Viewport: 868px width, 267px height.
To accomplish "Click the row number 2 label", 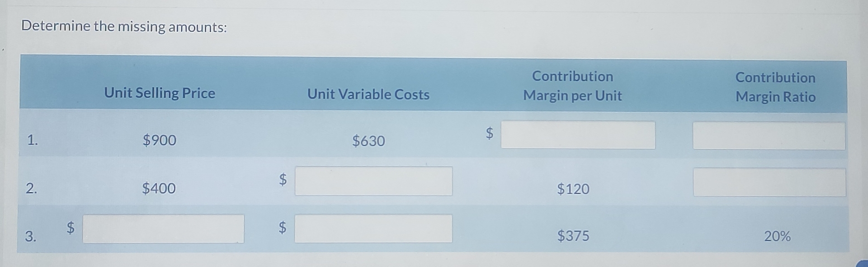I will click(x=32, y=189).
